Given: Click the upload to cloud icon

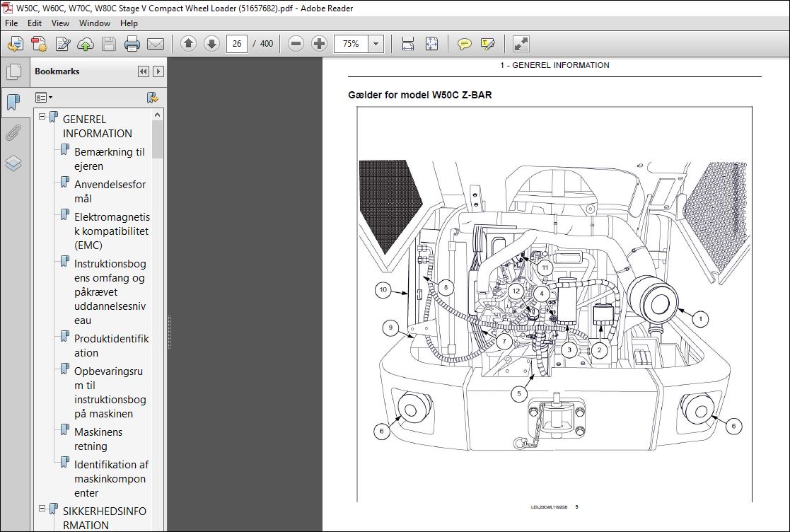Looking at the screenshot, I should (x=86, y=44).
